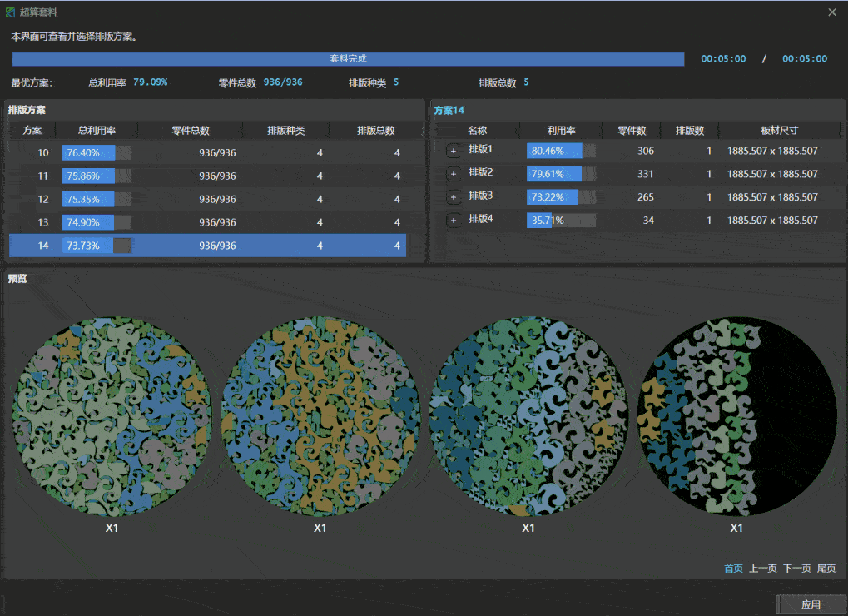Click sheet size text in 排版4 row
This screenshot has height=616, width=848.
pyautogui.click(x=772, y=221)
